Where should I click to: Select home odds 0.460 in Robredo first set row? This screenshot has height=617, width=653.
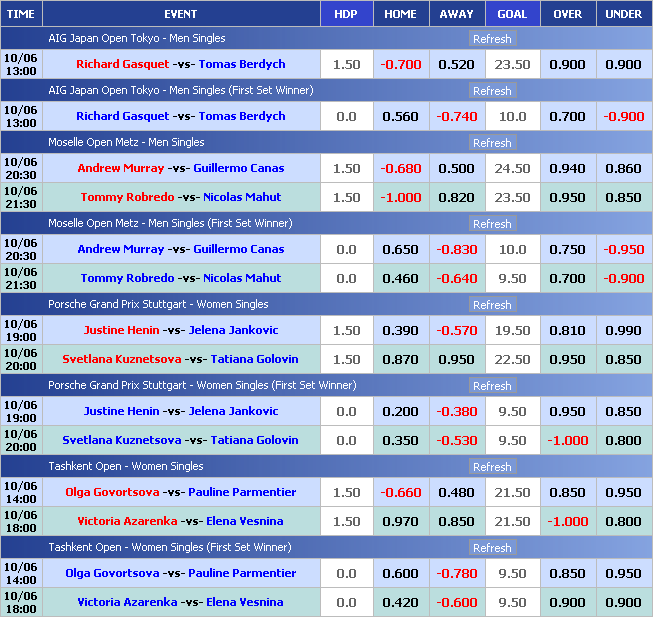click(400, 278)
